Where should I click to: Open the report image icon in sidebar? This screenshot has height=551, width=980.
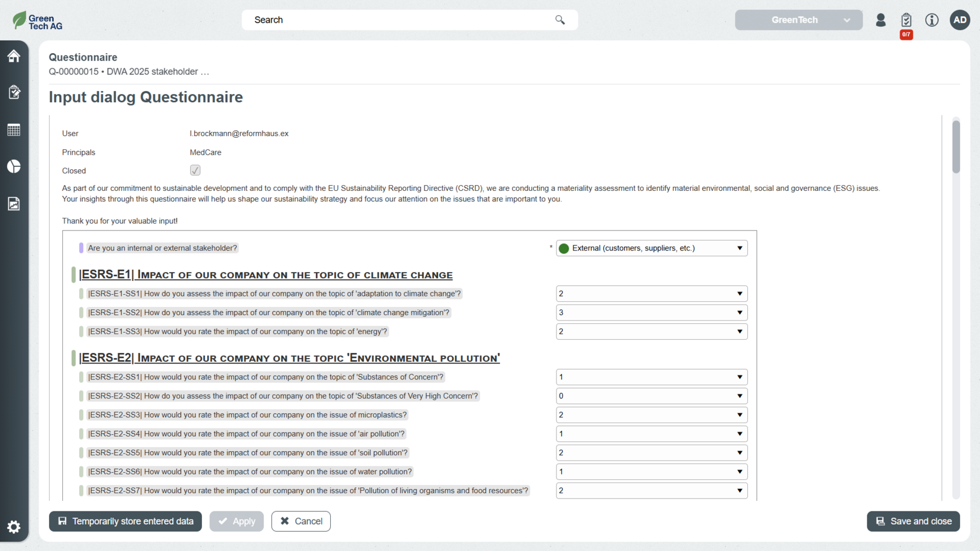(14, 204)
